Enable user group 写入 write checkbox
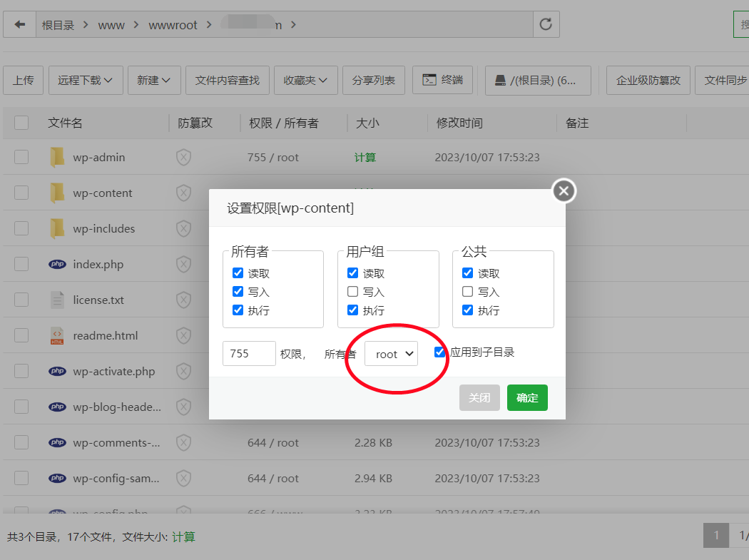This screenshot has width=749, height=560. coord(352,292)
